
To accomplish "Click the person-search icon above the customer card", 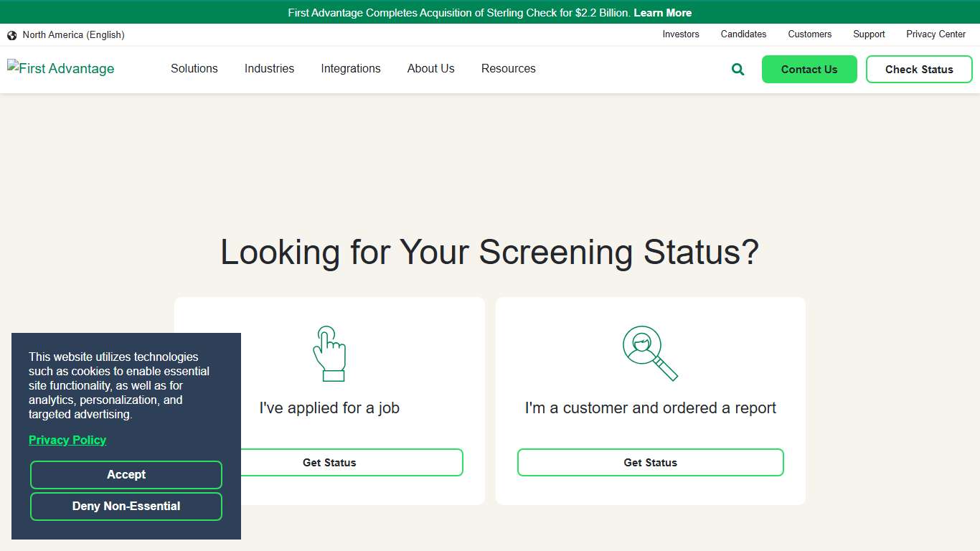I will (x=649, y=352).
